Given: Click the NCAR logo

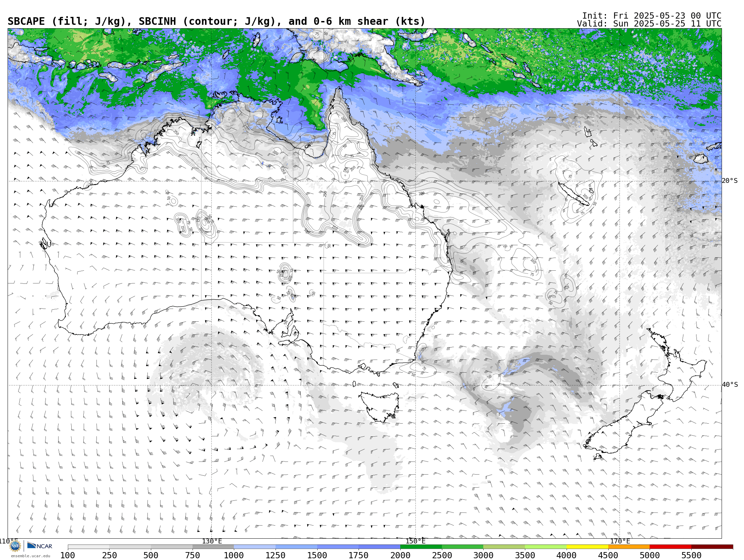Looking at the screenshot, I should pos(40,546).
